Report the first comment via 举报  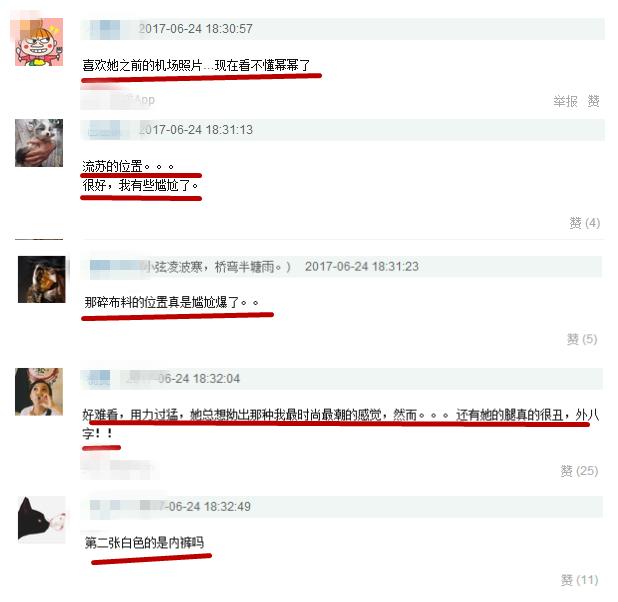(565, 101)
